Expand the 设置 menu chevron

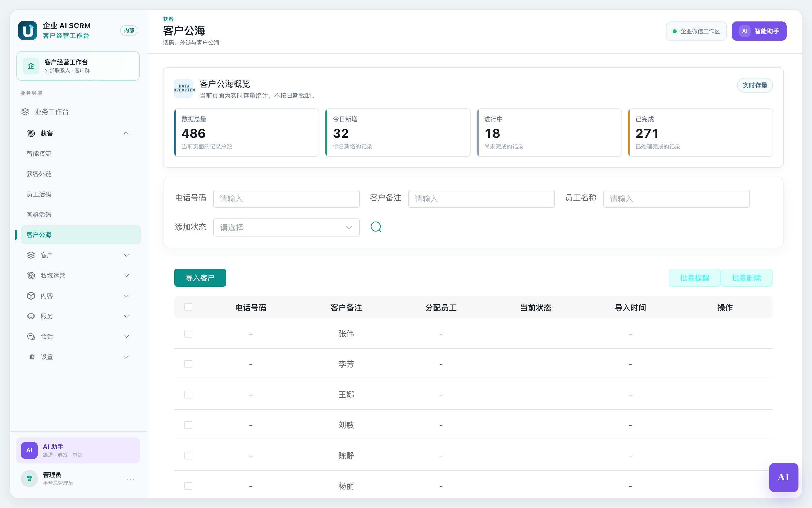point(126,357)
